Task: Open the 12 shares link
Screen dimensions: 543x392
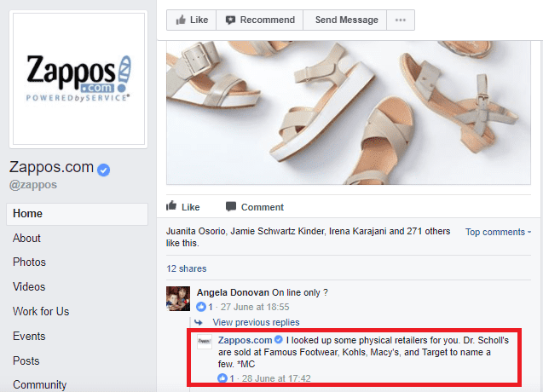Action: coord(186,268)
